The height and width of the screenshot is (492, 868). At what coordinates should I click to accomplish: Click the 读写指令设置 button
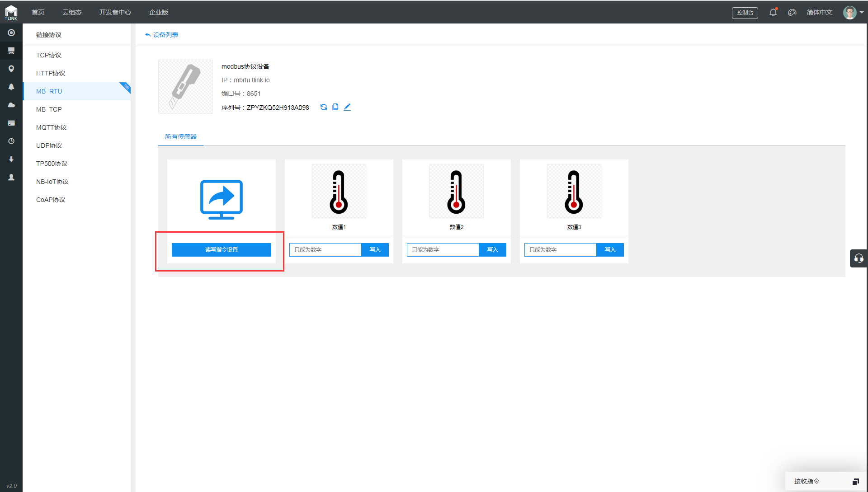tap(222, 250)
